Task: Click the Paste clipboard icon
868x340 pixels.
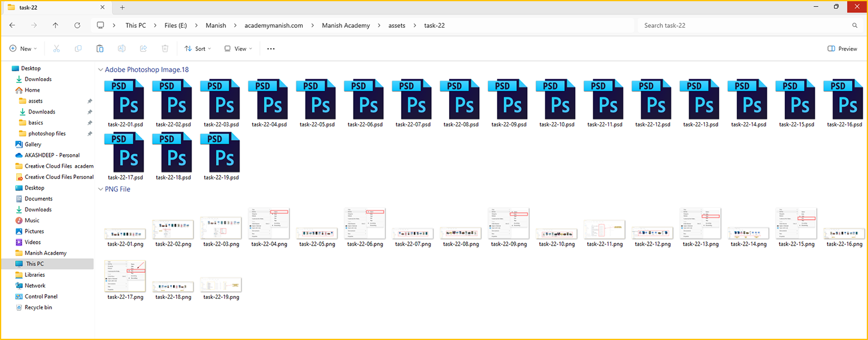Action: (100, 49)
